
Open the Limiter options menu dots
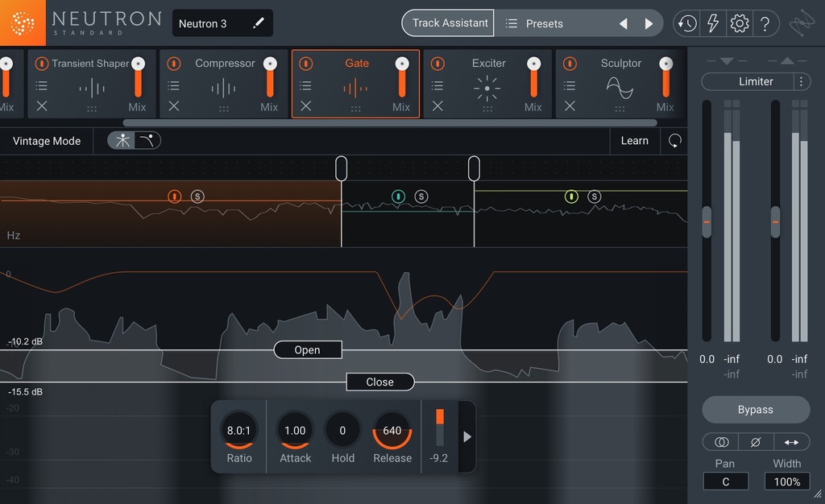(800, 81)
